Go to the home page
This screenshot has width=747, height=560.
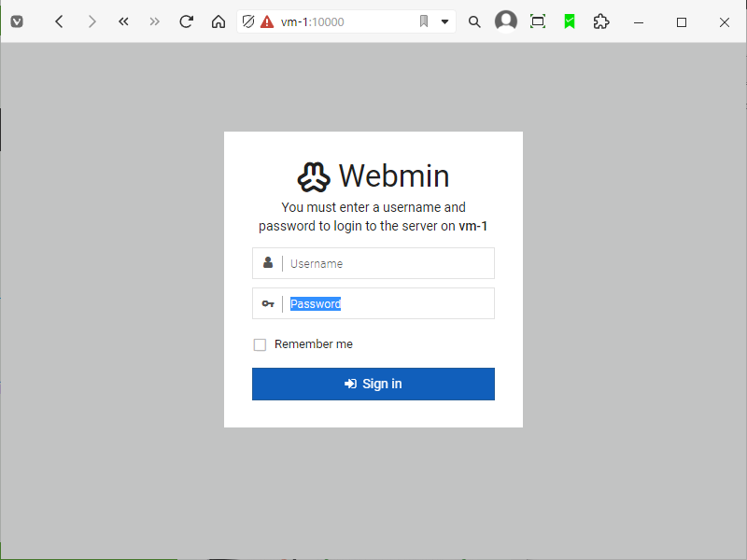click(218, 21)
